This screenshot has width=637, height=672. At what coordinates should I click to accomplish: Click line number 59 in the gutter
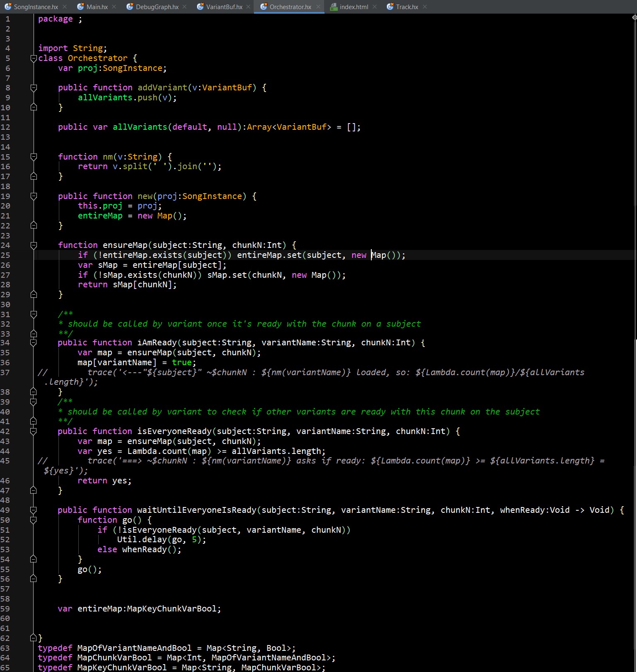pyautogui.click(x=5, y=609)
